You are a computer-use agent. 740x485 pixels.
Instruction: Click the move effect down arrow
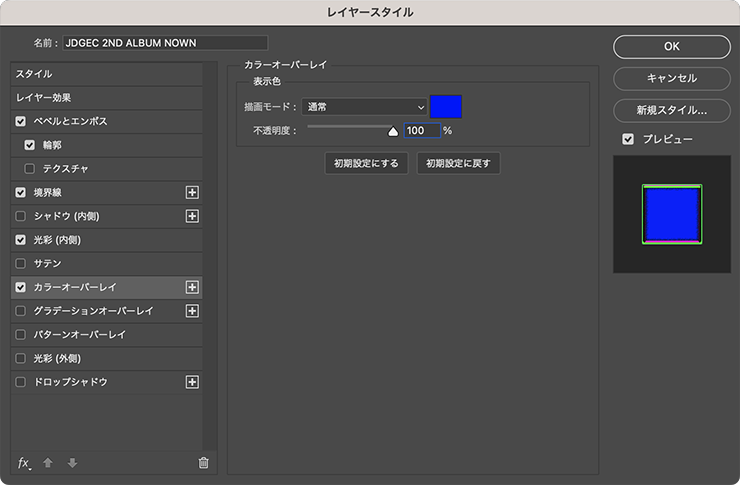(x=71, y=463)
